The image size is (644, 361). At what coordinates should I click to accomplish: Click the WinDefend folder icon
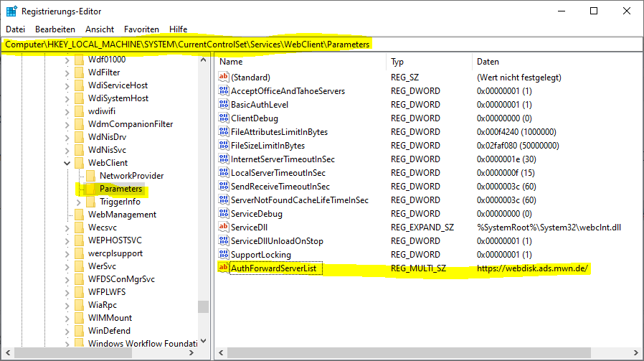pyautogui.click(x=79, y=331)
